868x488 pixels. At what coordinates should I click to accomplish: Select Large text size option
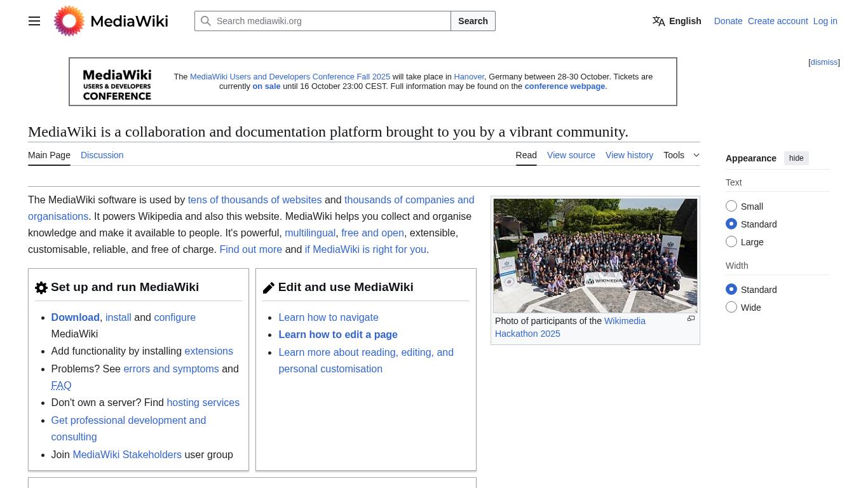click(x=731, y=241)
